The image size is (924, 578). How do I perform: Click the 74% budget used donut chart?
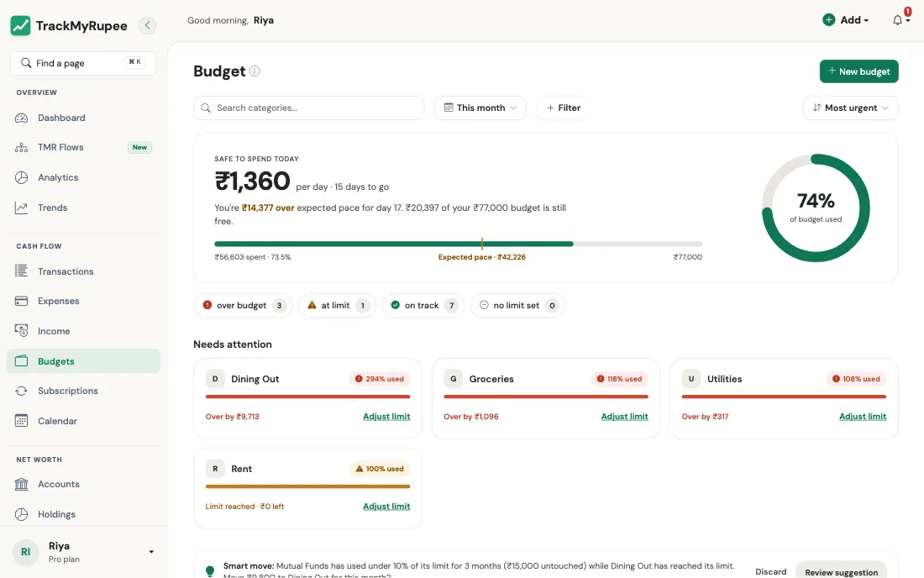click(x=816, y=208)
